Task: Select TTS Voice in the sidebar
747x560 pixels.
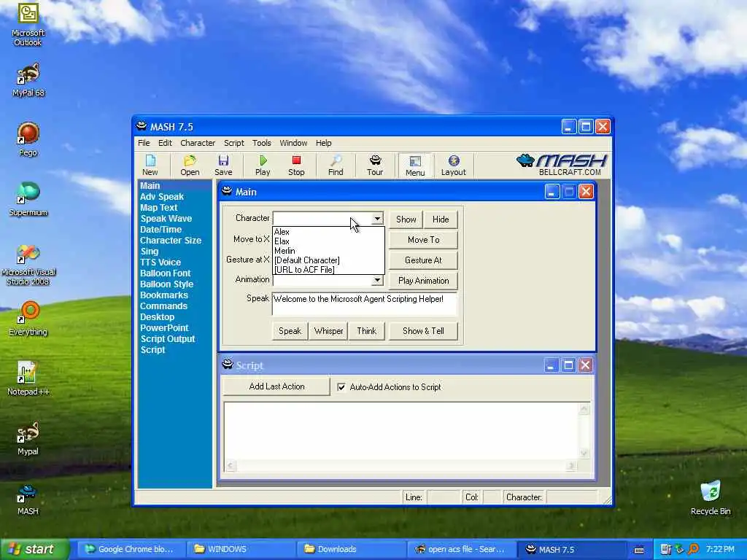Action: coord(160,262)
